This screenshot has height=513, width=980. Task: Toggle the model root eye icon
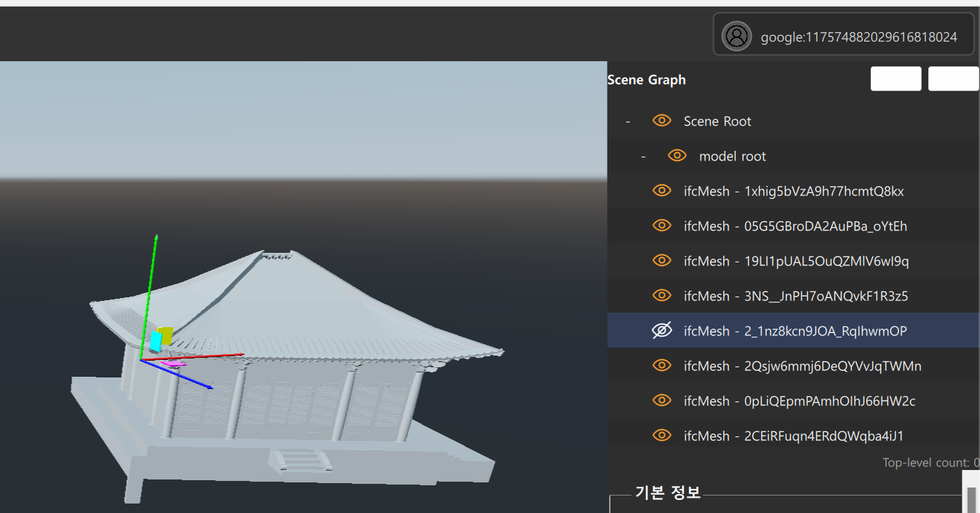click(677, 156)
